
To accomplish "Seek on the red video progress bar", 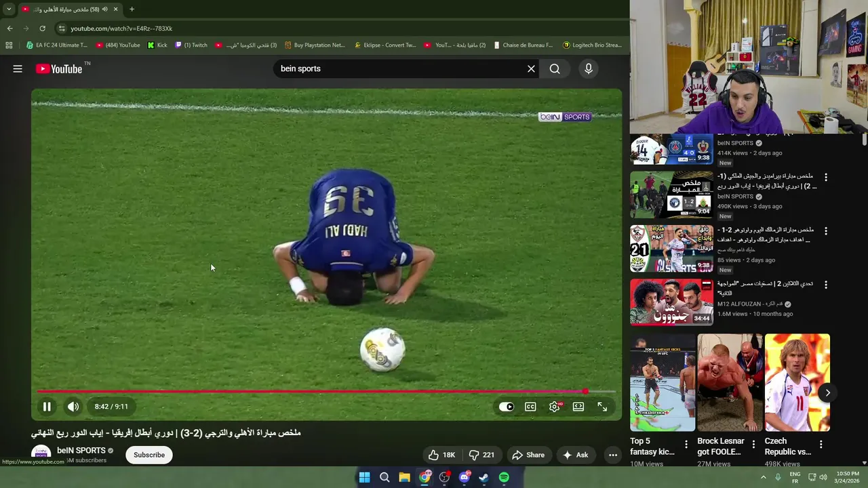I will [326, 391].
